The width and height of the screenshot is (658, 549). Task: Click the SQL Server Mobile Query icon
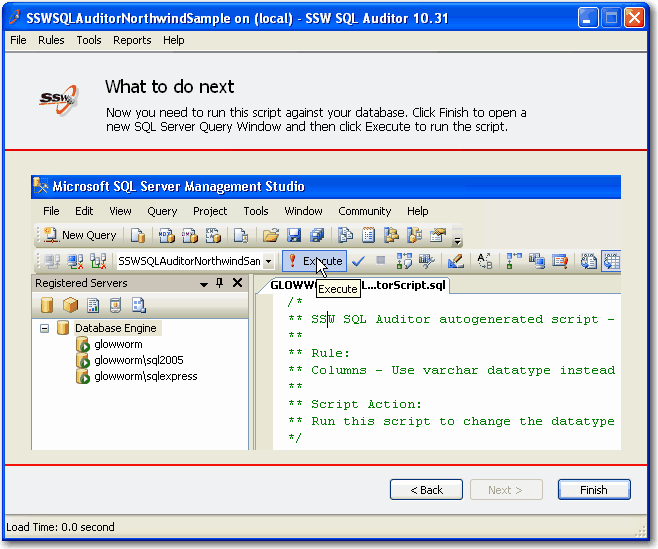coord(241,235)
